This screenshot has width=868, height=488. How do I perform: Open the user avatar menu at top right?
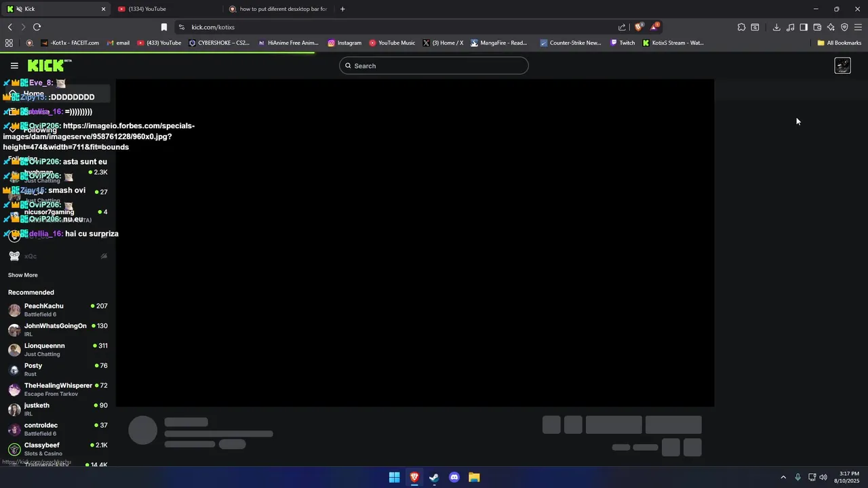pos(842,66)
